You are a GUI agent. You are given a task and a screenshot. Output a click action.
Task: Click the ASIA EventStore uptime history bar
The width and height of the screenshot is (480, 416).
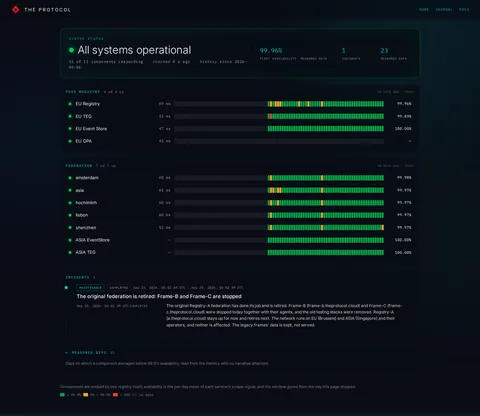coord(279,240)
